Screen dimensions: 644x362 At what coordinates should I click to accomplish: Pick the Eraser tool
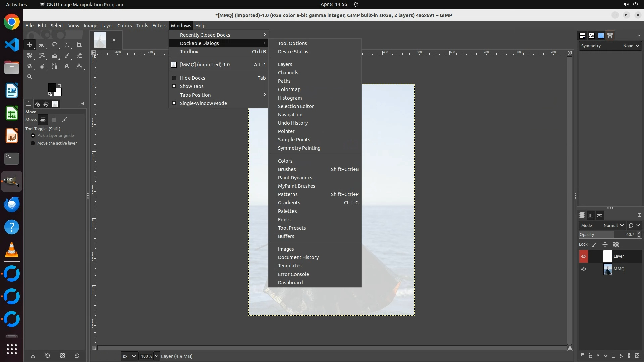click(79, 56)
